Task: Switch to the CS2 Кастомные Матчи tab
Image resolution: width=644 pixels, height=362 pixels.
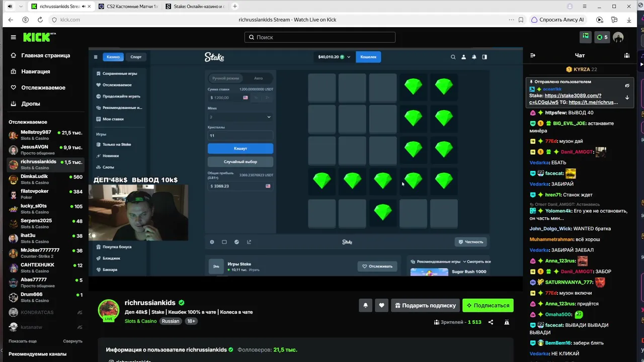Action: tap(128, 7)
